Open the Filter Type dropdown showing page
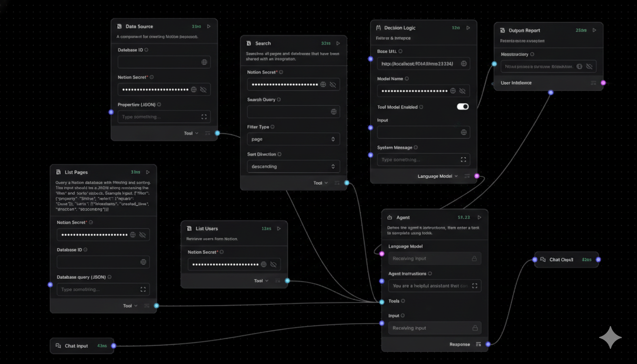Screen dimensions: 637x364 [293, 139]
